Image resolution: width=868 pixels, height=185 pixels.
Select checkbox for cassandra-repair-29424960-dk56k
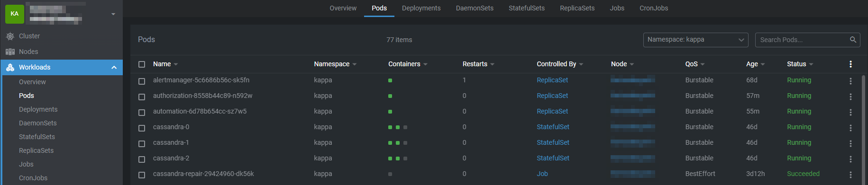point(142,175)
